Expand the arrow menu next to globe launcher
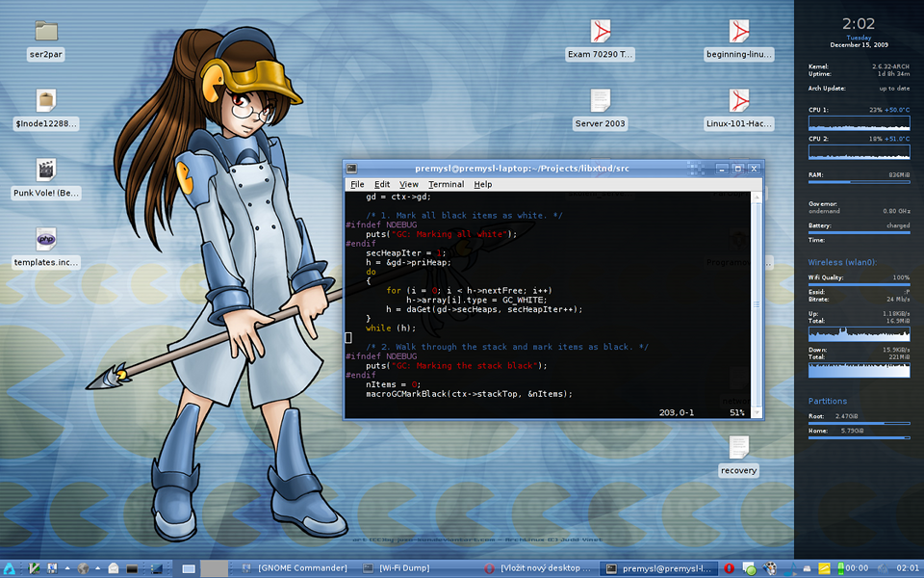This screenshot has width=924, height=578. pyautogui.click(x=98, y=568)
